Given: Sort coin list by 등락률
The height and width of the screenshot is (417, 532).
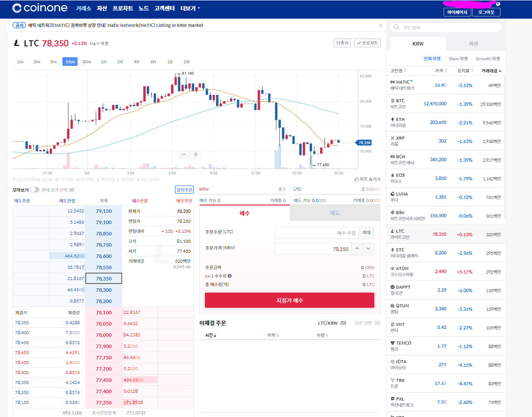Looking at the screenshot, I should coord(466,71).
